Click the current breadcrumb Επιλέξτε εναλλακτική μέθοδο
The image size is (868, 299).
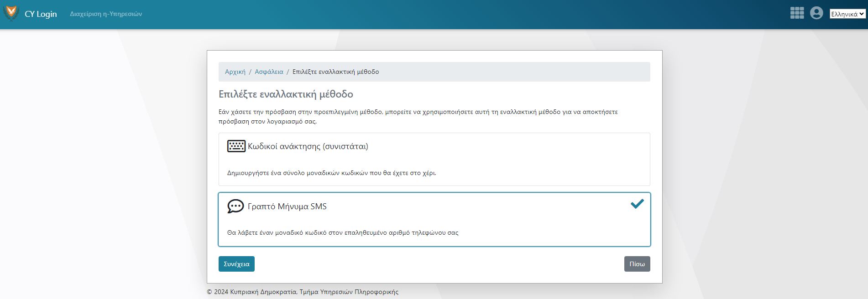click(335, 72)
